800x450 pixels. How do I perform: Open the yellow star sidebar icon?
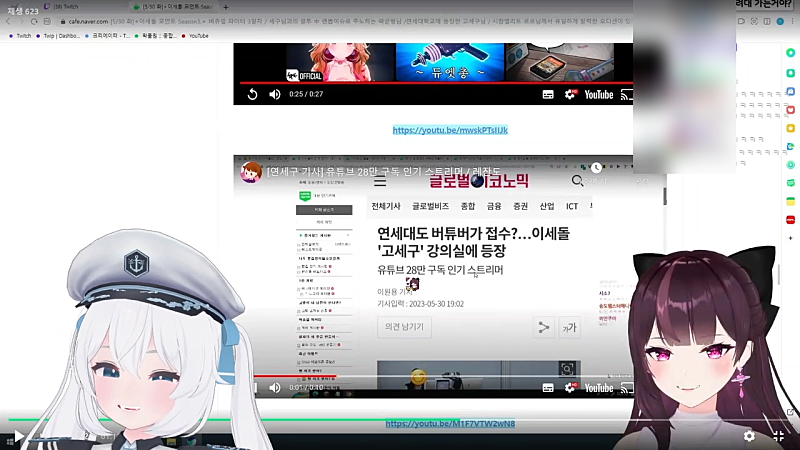(x=790, y=128)
